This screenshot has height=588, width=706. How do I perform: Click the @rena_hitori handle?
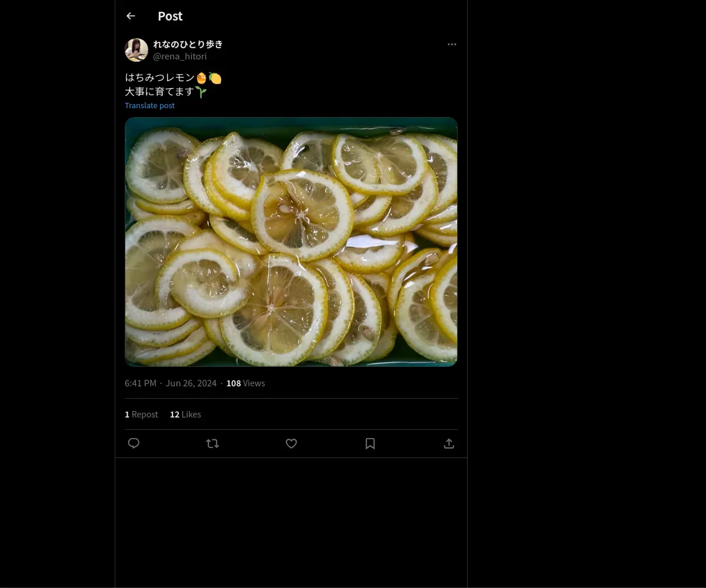click(x=179, y=56)
